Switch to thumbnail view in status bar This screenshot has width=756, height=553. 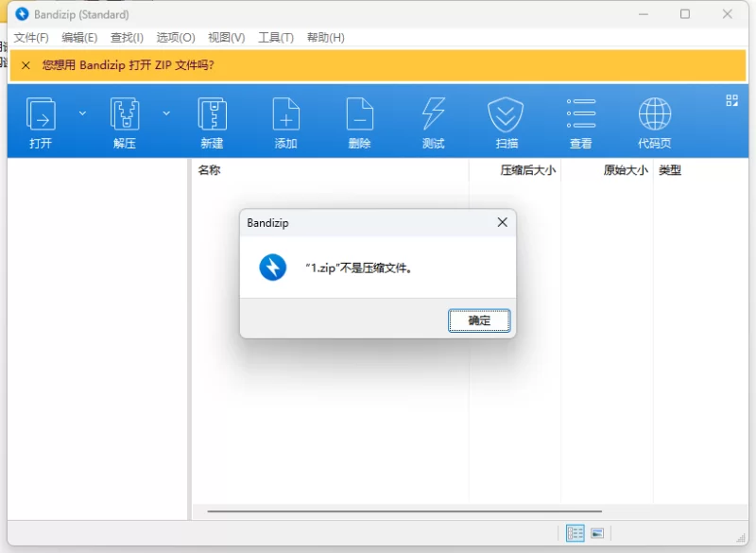[597, 533]
